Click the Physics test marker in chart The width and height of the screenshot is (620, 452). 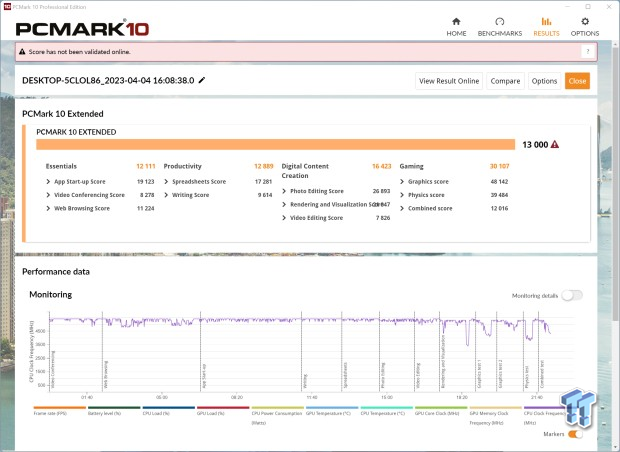pyautogui.click(x=527, y=377)
